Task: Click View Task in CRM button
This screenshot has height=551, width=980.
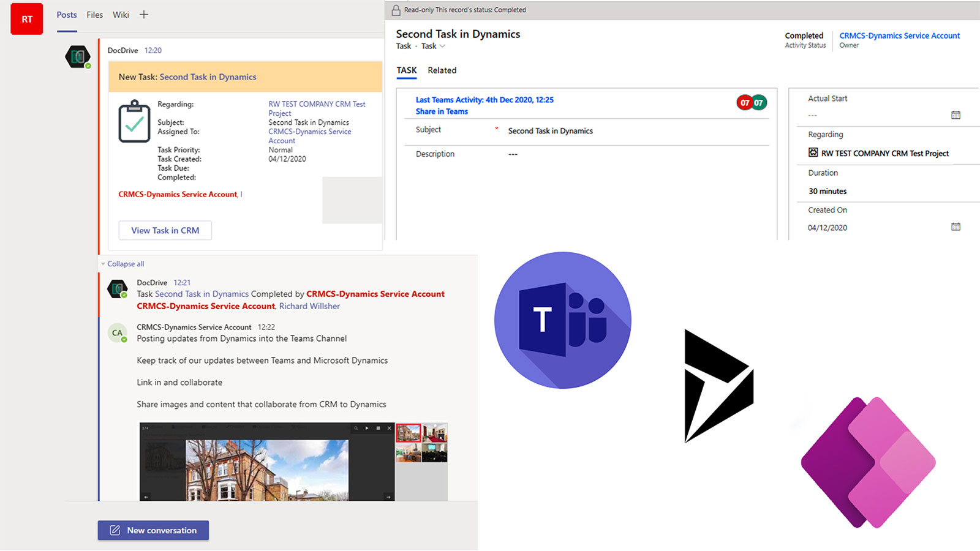Action: pyautogui.click(x=165, y=230)
